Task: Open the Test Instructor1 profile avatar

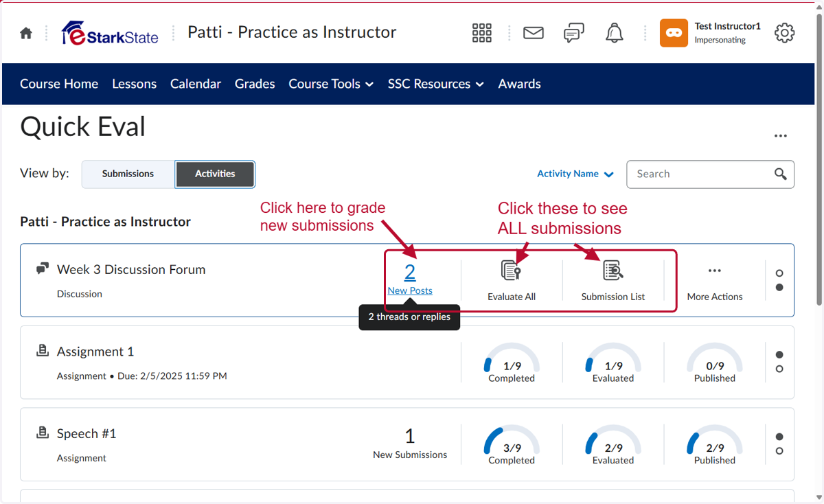Action: pos(674,33)
